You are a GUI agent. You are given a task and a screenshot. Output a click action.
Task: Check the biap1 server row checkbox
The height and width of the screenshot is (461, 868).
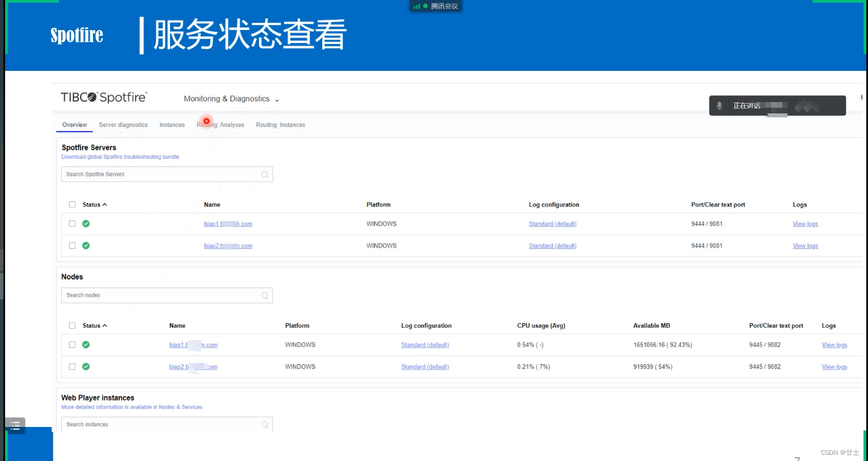pos(72,223)
